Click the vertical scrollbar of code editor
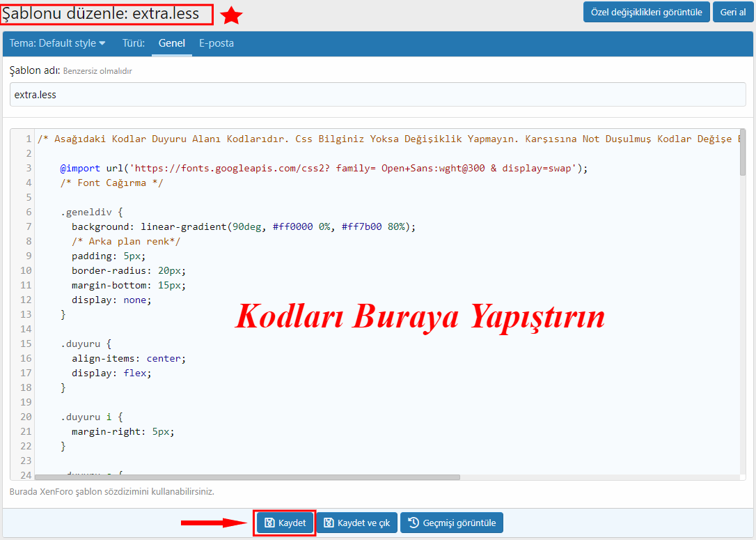756x540 pixels. (x=743, y=153)
